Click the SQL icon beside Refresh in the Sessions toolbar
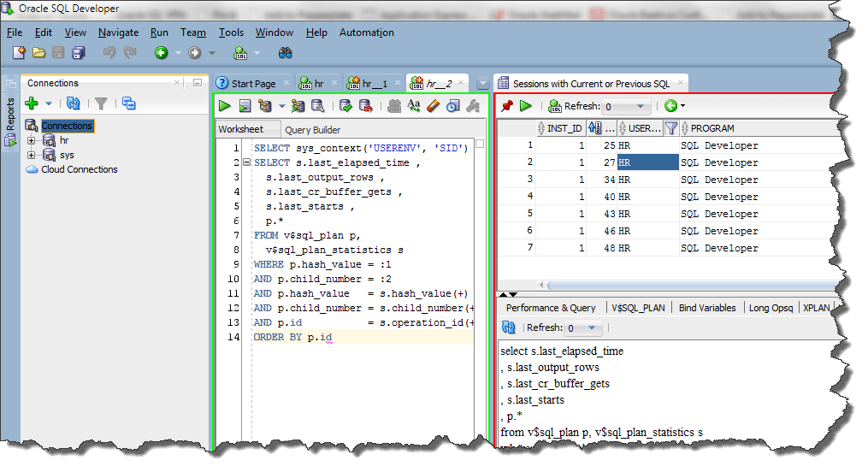868x472 pixels. (554, 106)
